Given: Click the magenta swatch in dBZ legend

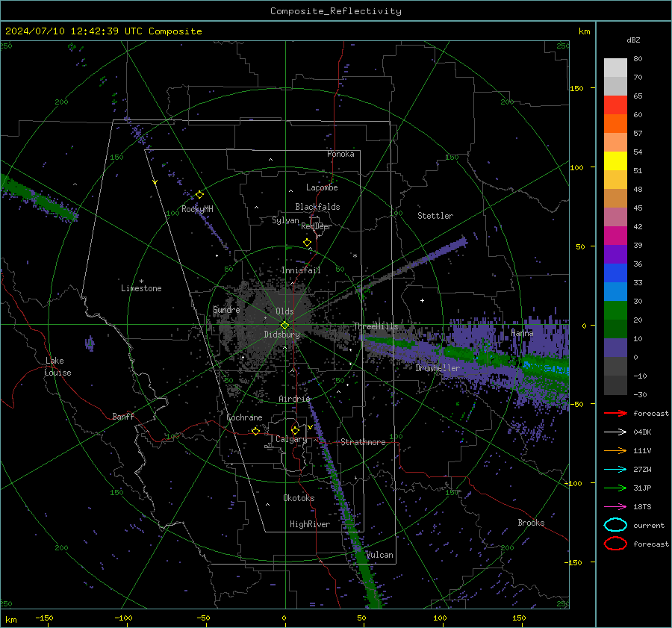Looking at the screenshot, I should pyautogui.click(x=615, y=236).
